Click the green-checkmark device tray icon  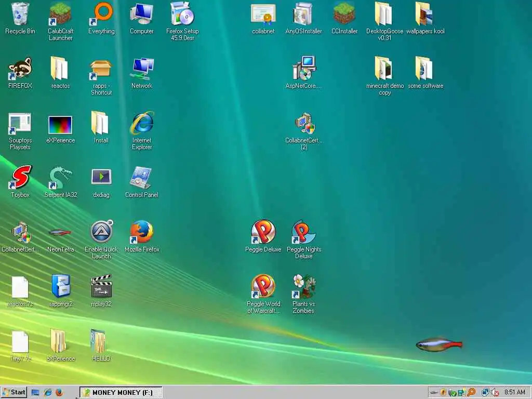point(452,393)
